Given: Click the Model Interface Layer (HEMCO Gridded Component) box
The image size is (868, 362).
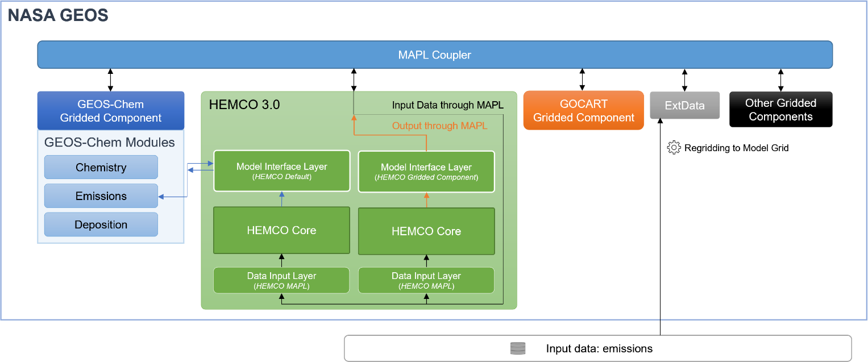Looking at the screenshot, I should (426, 172).
